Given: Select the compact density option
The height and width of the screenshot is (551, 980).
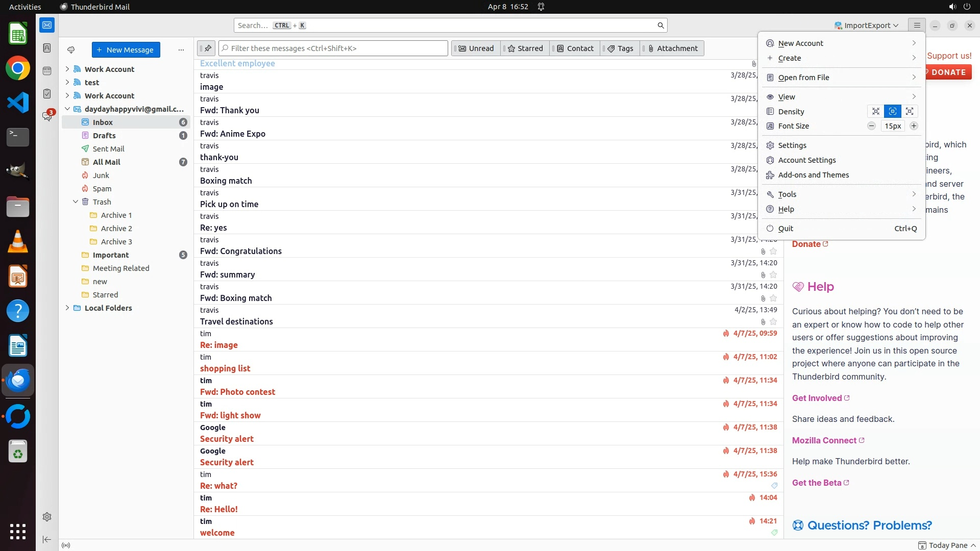Looking at the screenshot, I should point(876,111).
